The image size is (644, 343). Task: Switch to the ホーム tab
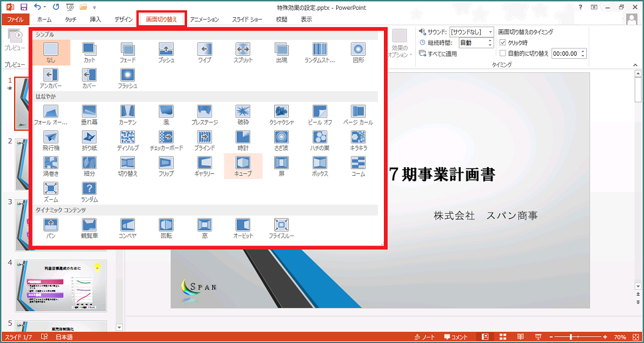44,19
